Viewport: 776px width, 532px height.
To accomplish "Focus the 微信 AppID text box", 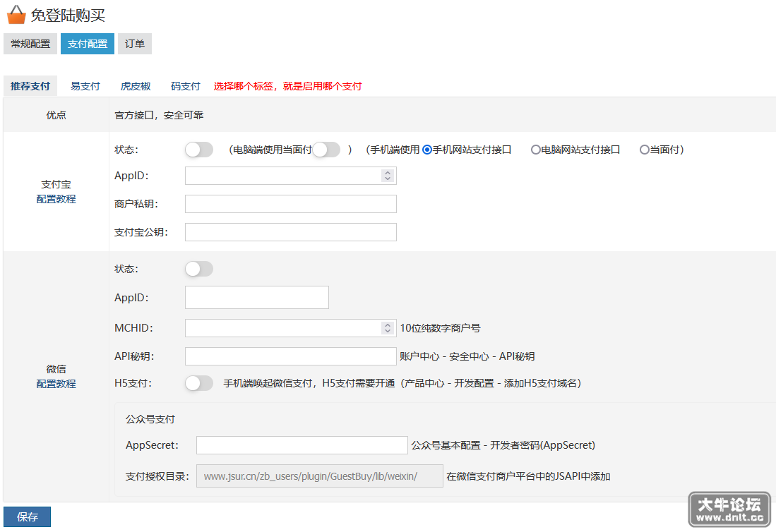I will (257, 298).
